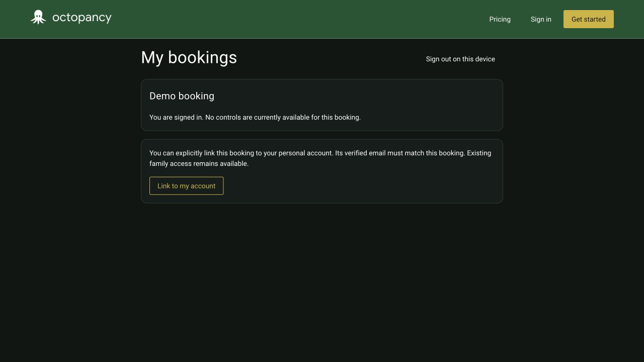Click the octopus logo icon

[x=38, y=17]
